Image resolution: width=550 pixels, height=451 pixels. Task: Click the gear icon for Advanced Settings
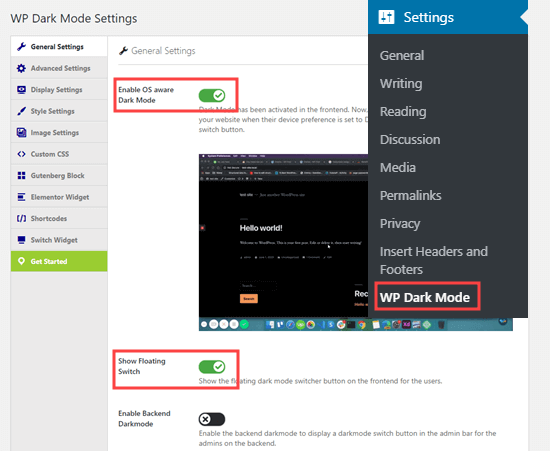tap(21, 68)
